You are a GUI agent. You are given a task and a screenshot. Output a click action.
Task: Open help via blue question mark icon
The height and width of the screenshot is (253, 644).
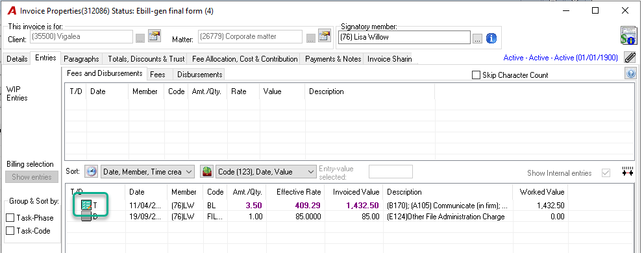[630, 73]
